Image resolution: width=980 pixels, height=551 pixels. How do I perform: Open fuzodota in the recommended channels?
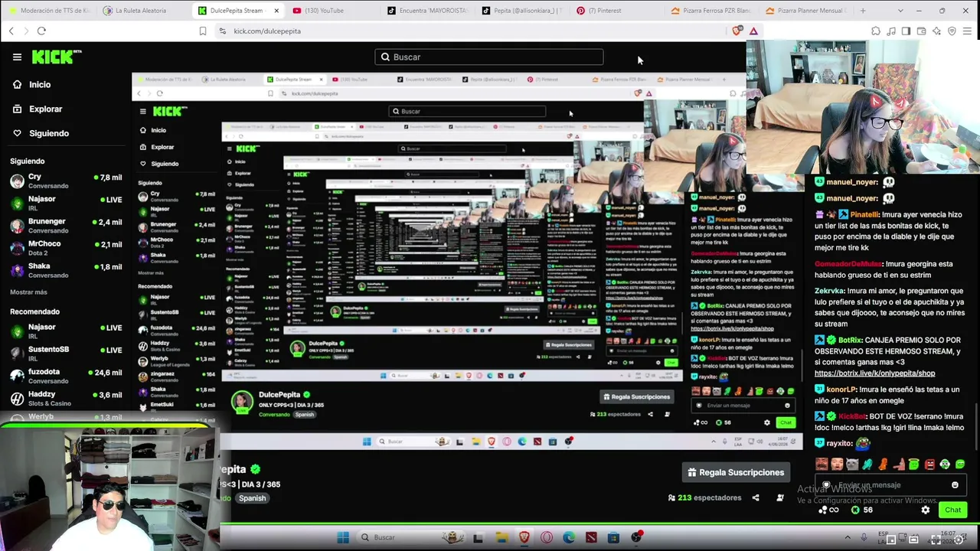(65, 376)
